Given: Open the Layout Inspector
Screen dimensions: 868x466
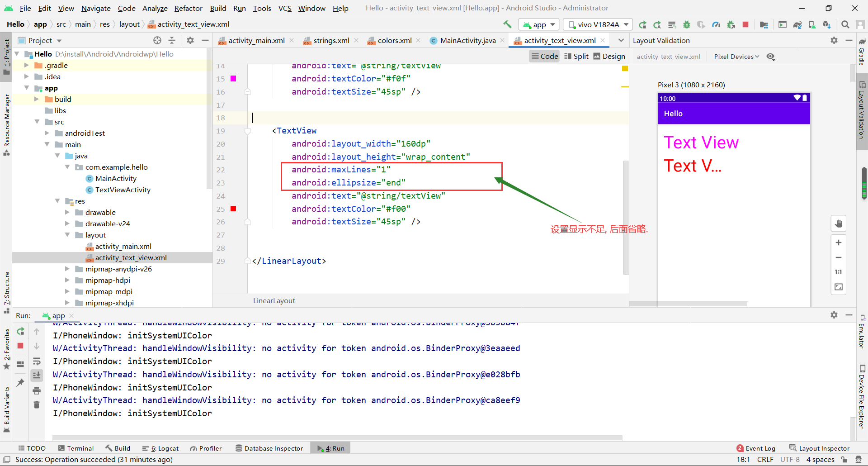Looking at the screenshot, I should click(x=819, y=448).
